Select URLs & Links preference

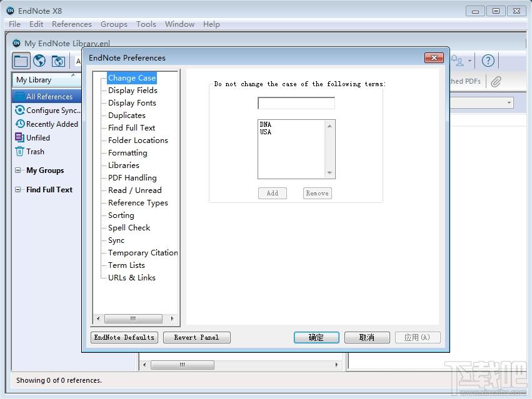132,278
